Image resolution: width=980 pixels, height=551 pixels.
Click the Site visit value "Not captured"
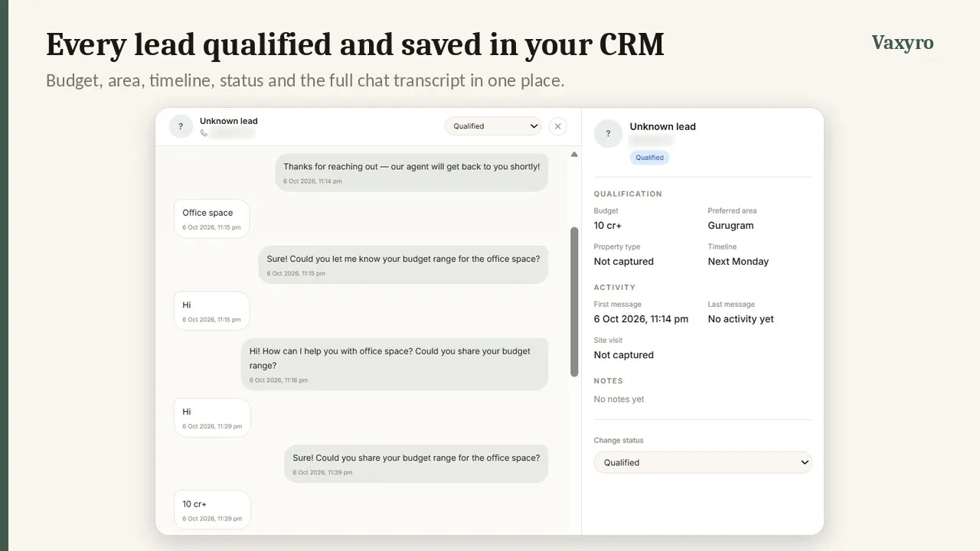click(x=624, y=355)
